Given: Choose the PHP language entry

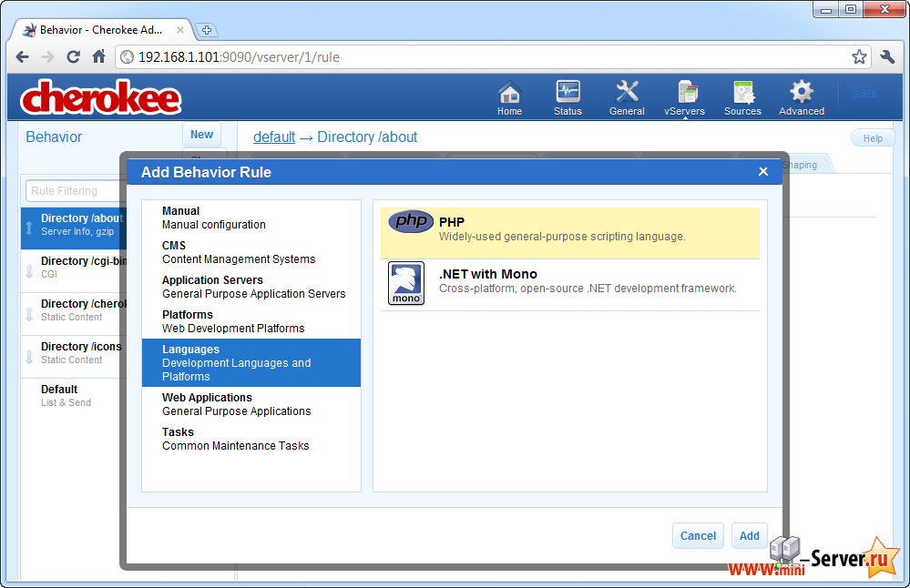Looking at the screenshot, I should coord(570,233).
